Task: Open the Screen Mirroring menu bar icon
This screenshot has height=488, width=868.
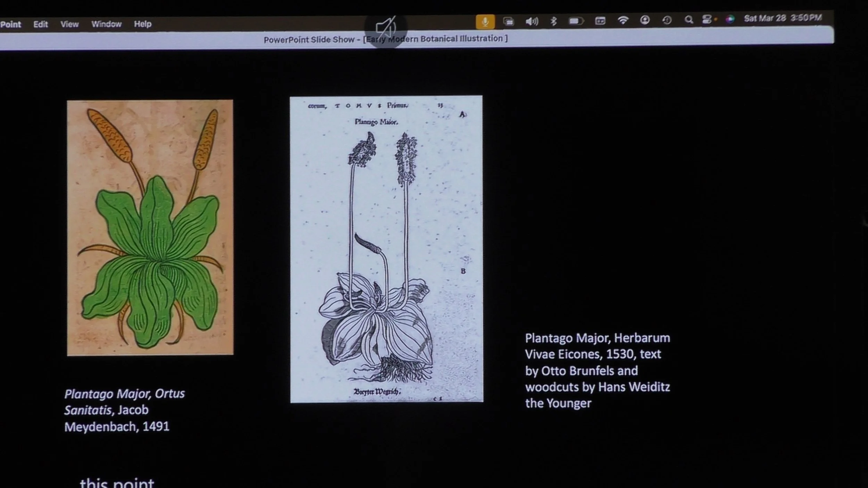Action: (508, 22)
